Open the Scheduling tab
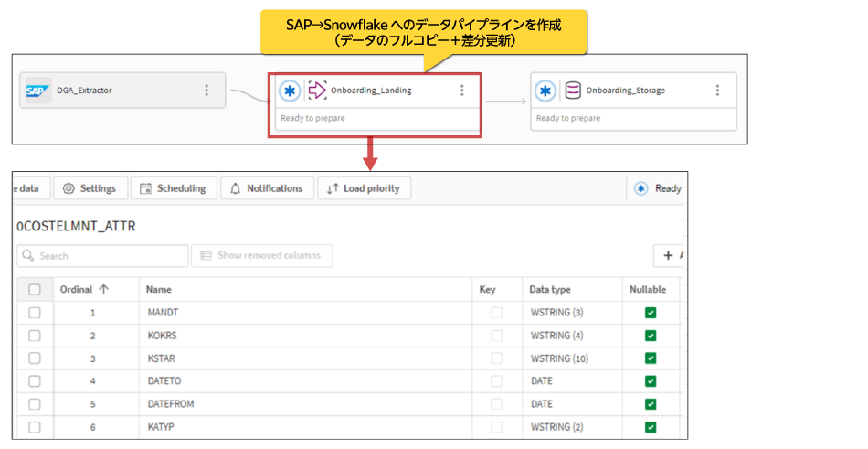The height and width of the screenshot is (449, 868). point(173,188)
